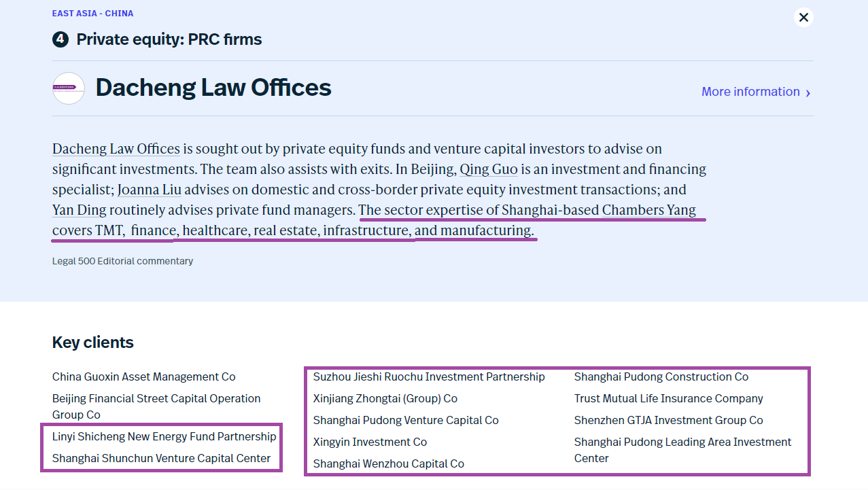This screenshot has height=490, width=868.
Task: Click the Dacheng Law Offices heading
Action: click(213, 88)
